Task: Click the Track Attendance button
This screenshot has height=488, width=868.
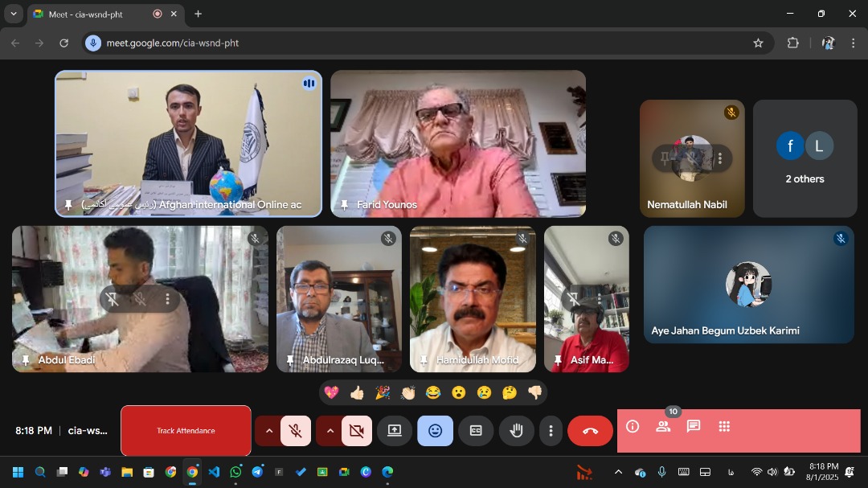Action: click(x=186, y=431)
